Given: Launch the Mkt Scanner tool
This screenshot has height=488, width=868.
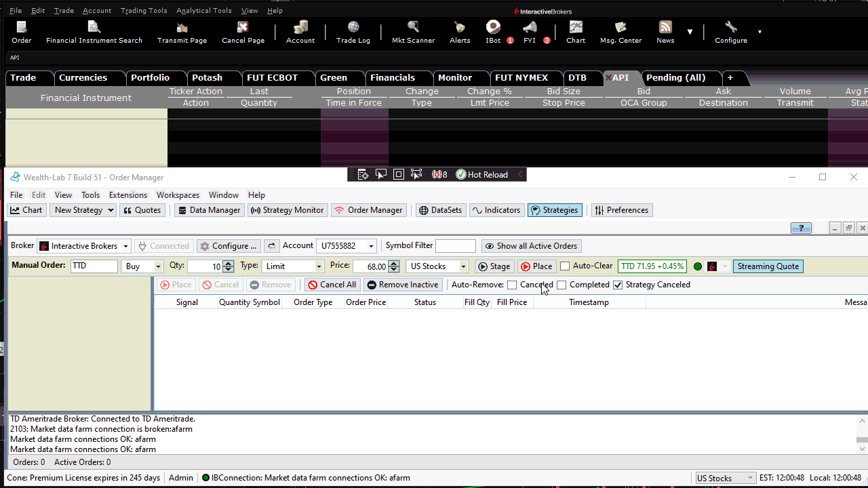Looking at the screenshot, I should 413,31.
